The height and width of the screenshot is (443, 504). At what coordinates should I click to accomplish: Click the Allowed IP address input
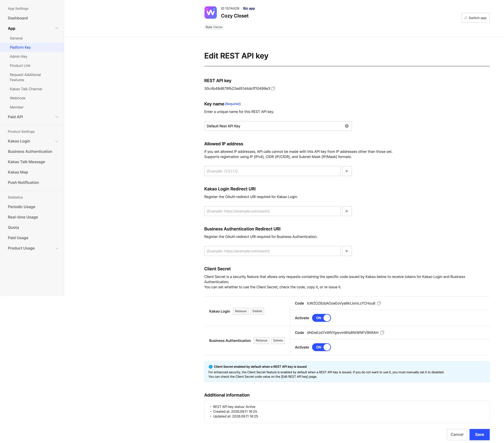pos(272,171)
